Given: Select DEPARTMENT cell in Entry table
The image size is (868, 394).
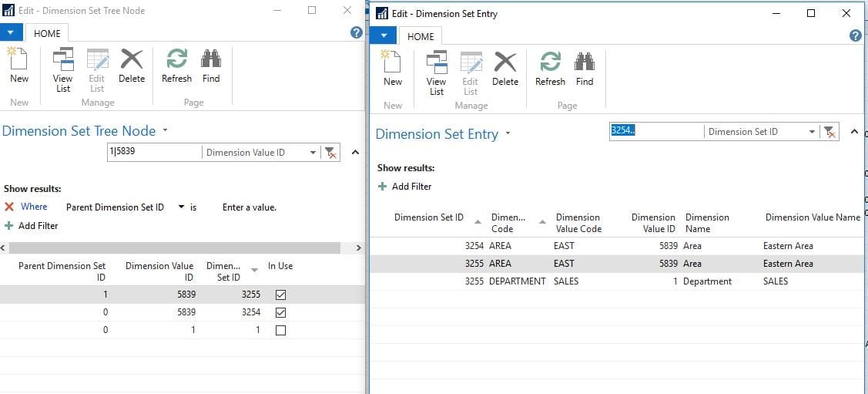Looking at the screenshot, I should tap(518, 281).
